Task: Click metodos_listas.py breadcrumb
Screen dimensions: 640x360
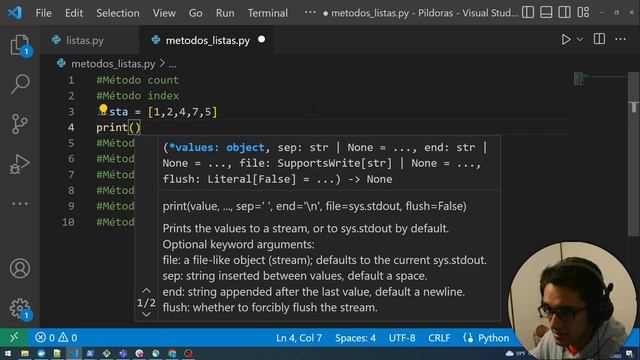Action: [x=113, y=64]
